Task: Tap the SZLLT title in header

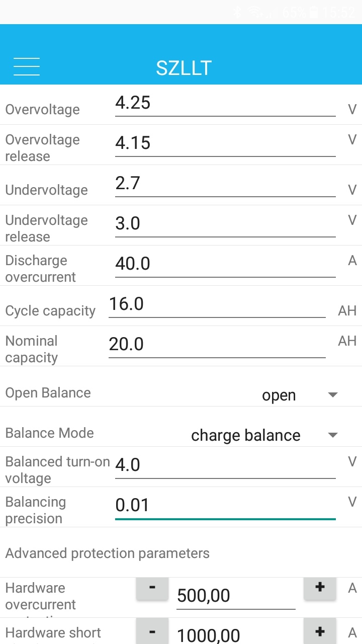Action: (x=184, y=68)
